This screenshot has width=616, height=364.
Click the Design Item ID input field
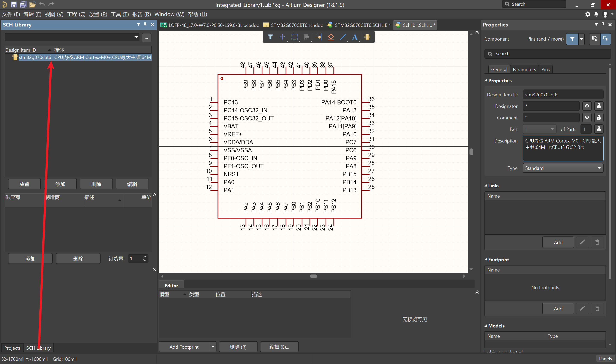click(563, 94)
